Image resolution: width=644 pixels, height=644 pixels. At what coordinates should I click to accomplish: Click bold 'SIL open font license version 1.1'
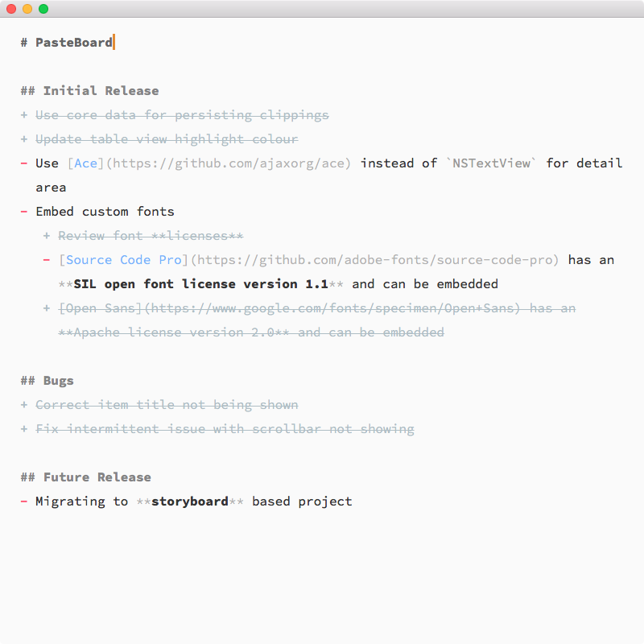pyautogui.click(x=200, y=284)
